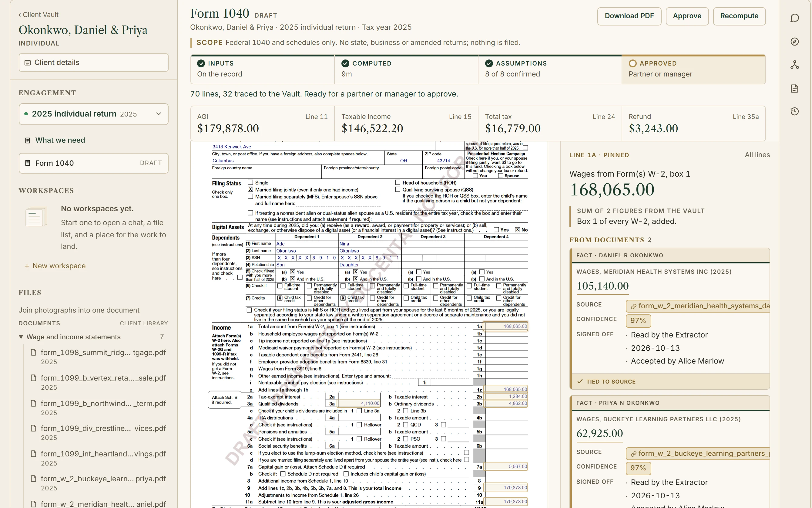Screen dimensions: 812x508
Task: Check Digital Assets Yes box
Action: 496,230
